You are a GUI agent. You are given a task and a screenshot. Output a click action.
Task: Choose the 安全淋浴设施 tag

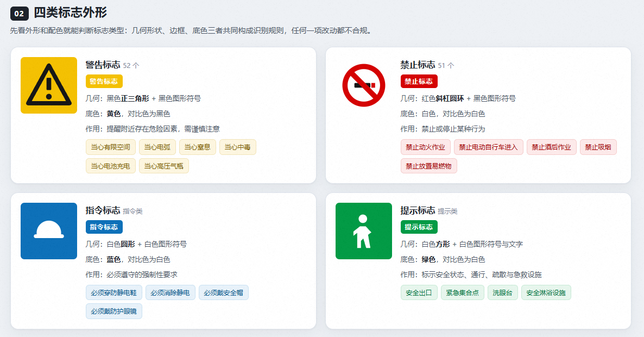546,292
